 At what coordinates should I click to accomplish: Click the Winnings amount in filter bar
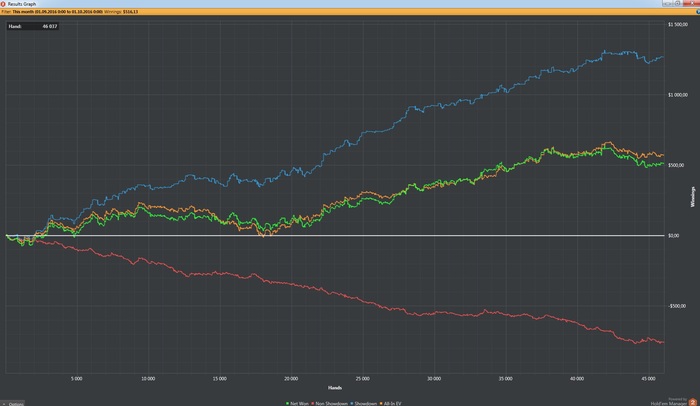click(130, 12)
